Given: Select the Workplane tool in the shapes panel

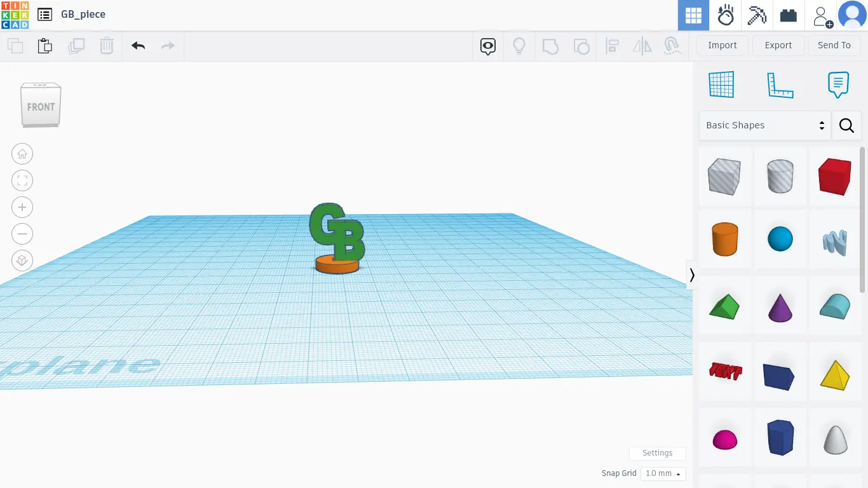Looking at the screenshot, I should click(x=721, y=83).
